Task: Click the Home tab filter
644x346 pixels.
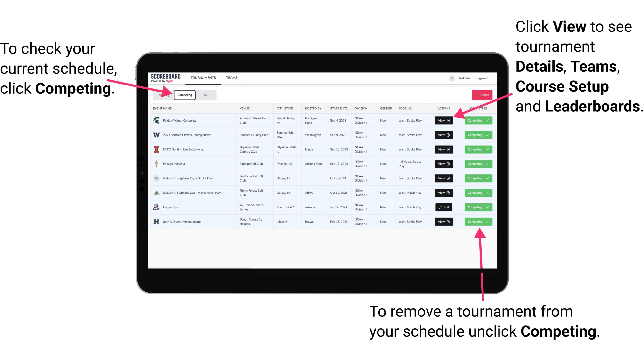Action: click(x=163, y=95)
